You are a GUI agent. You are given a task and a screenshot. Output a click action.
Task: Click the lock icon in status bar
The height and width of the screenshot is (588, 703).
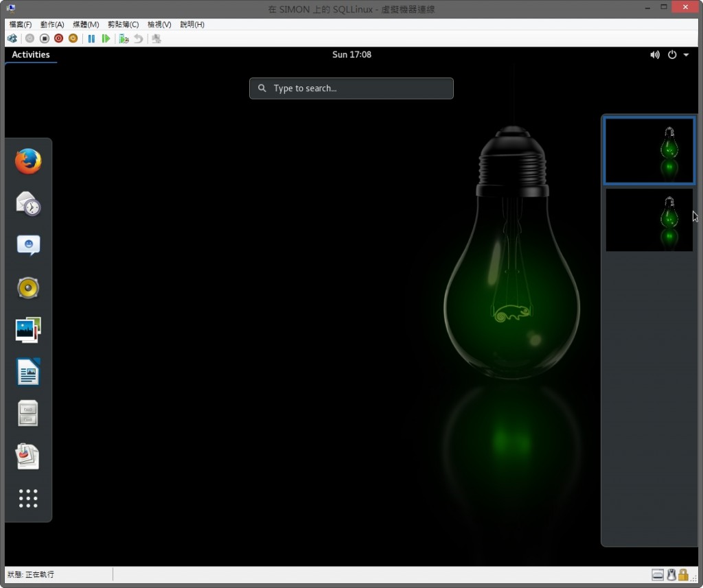pyautogui.click(x=683, y=574)
